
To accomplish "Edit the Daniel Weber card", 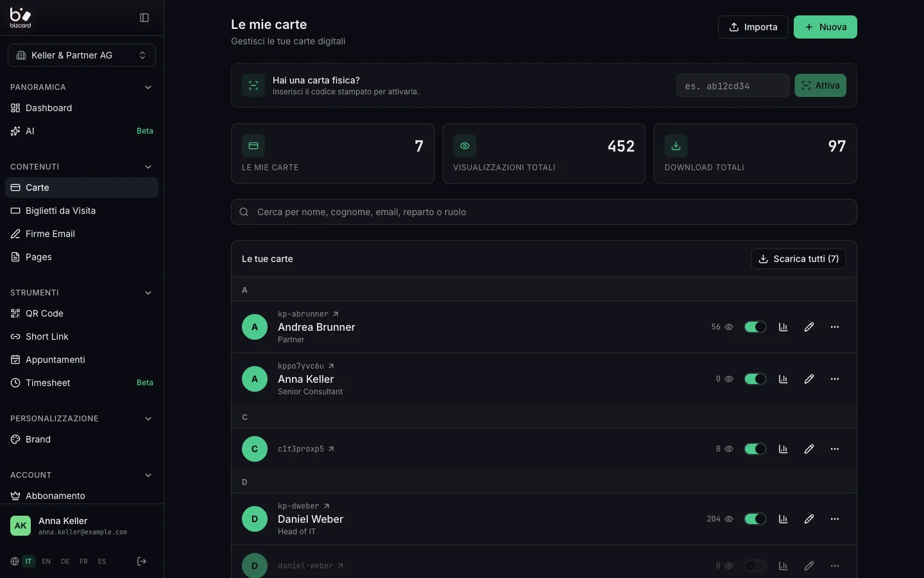I will click(x=809, y=519).
